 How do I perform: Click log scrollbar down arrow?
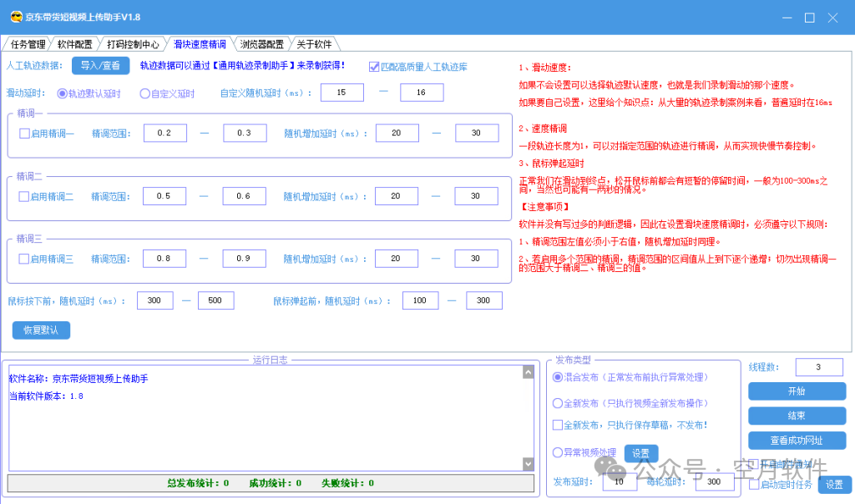(x=528, y=464)
